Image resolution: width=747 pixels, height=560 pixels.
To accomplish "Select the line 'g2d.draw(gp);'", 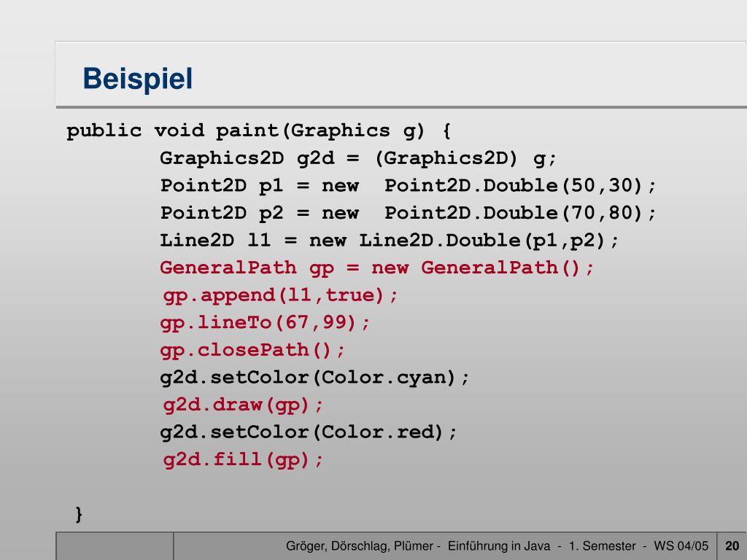I will point(243,405).
